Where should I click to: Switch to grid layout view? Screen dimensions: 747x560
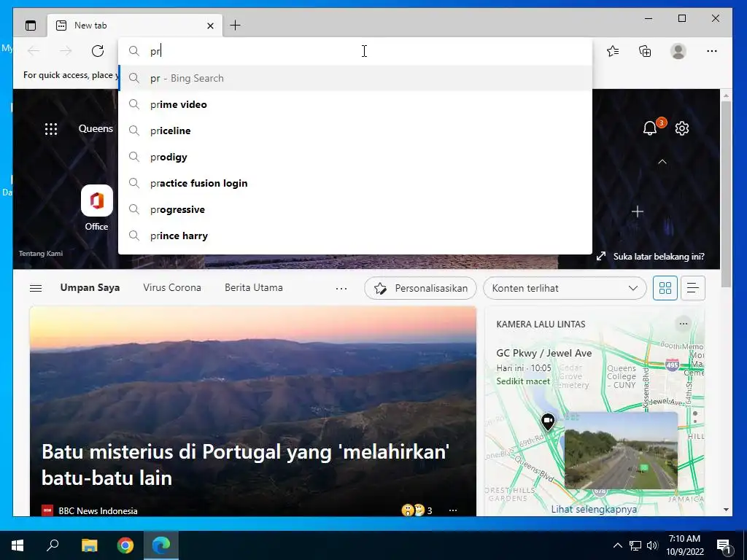pos(665,288)
